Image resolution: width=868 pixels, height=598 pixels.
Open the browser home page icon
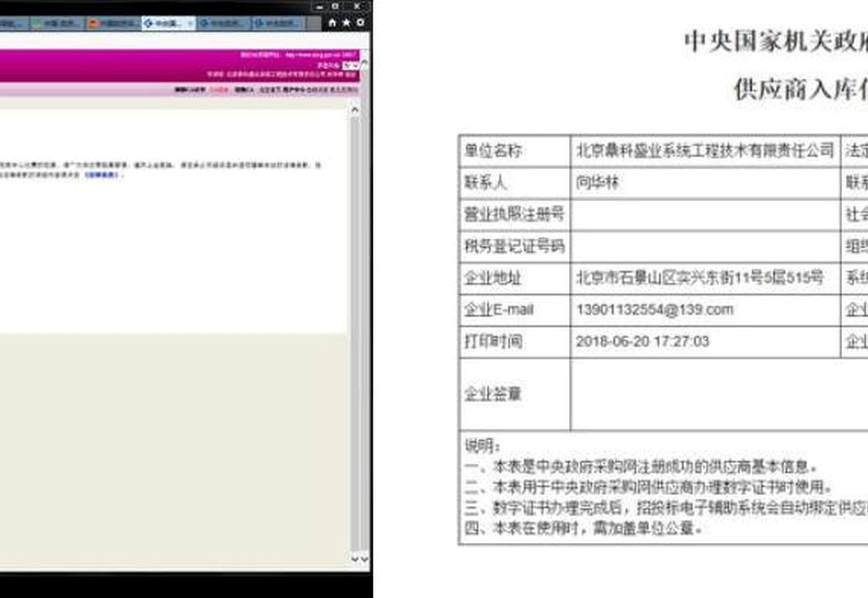(x=332, y=23)
